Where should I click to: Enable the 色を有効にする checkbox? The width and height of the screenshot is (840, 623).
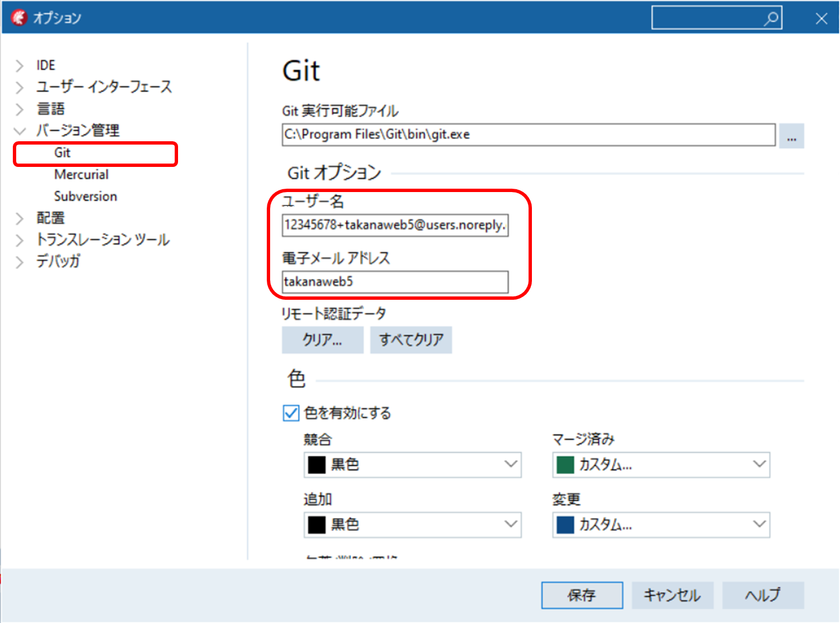coord(290,413)
